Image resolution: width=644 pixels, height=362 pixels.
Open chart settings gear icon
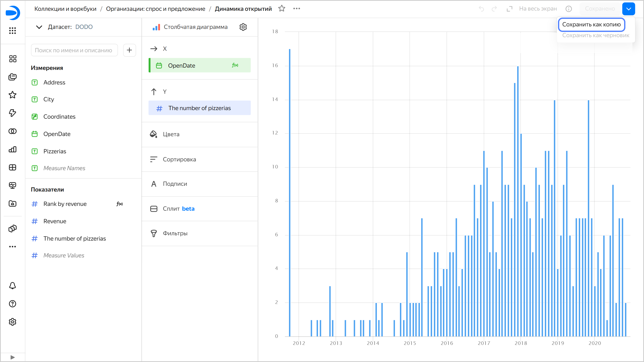pos(243,27)
